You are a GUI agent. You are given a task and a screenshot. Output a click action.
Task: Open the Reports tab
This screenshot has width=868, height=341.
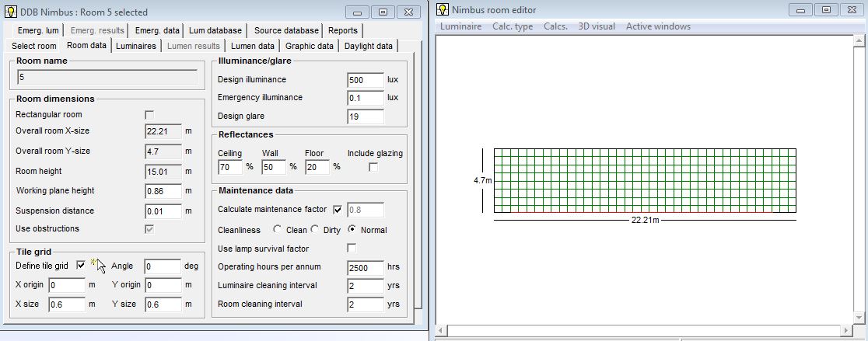coord(343,30)
